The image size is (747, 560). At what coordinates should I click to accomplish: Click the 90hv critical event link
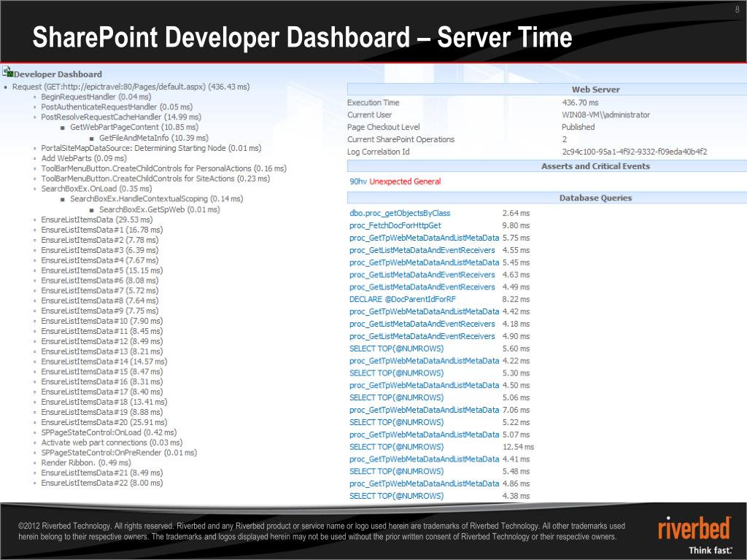coord(358,182)
